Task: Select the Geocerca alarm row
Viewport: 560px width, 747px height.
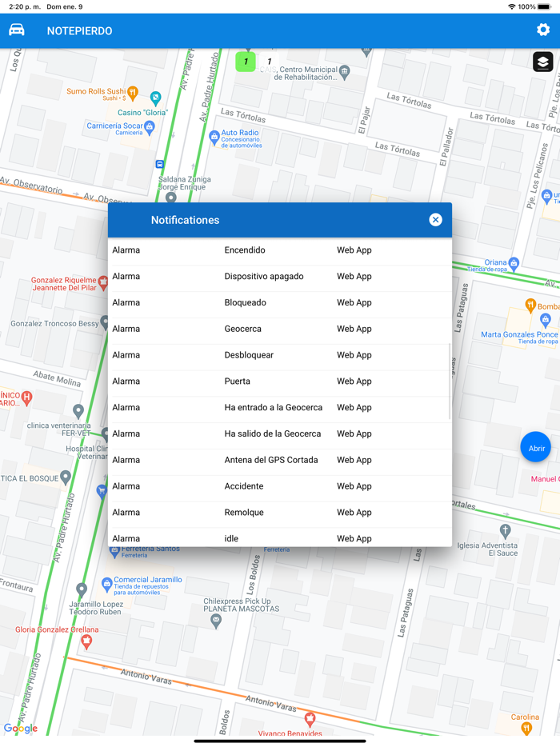Action: pyautogui.click(x=280, y=329)
